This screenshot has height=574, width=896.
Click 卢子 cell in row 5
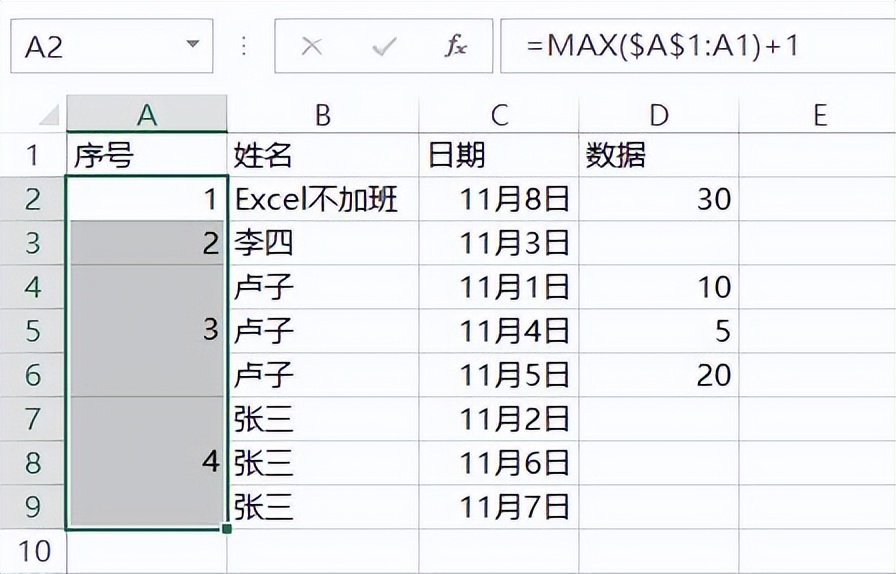click(323, 331)
